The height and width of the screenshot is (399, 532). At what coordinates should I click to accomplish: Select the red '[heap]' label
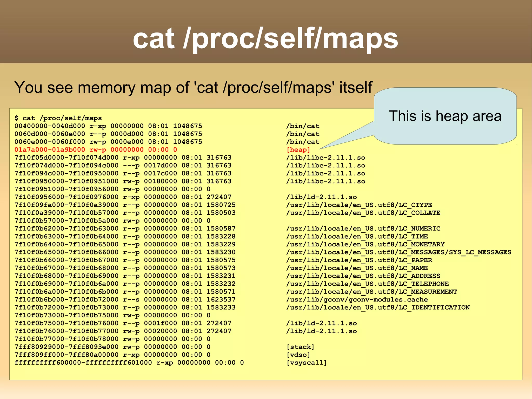pyautogui.click(x=298, y=150)
